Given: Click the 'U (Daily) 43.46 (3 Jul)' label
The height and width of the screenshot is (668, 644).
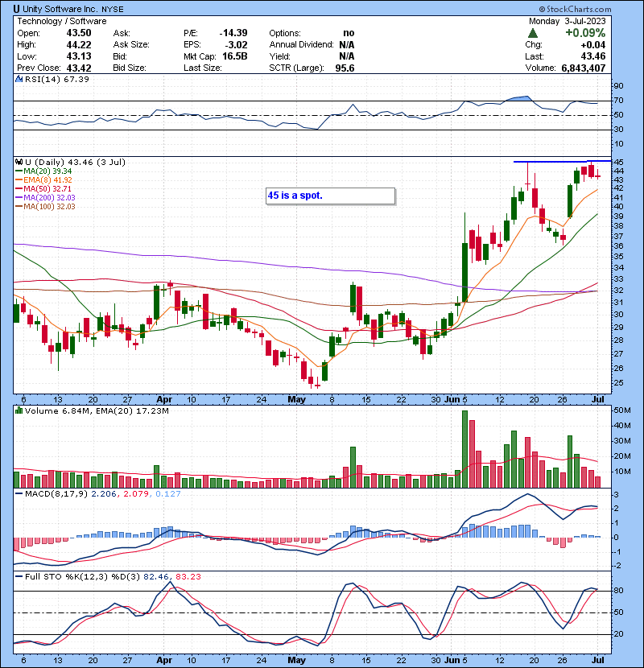Looking at the screenshot, I should click(x=76, y=162).
